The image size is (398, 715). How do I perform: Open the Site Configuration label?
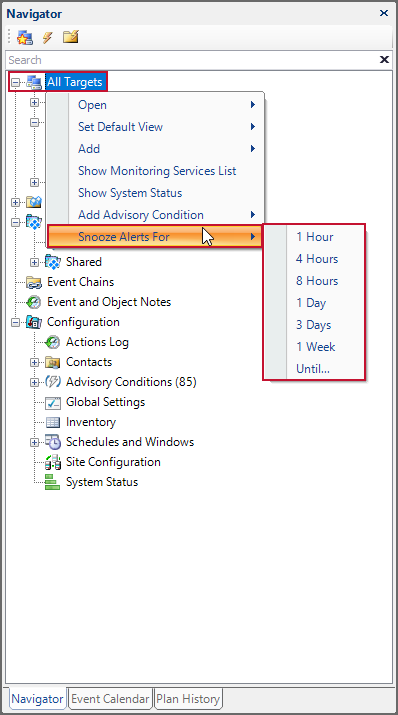113,462
